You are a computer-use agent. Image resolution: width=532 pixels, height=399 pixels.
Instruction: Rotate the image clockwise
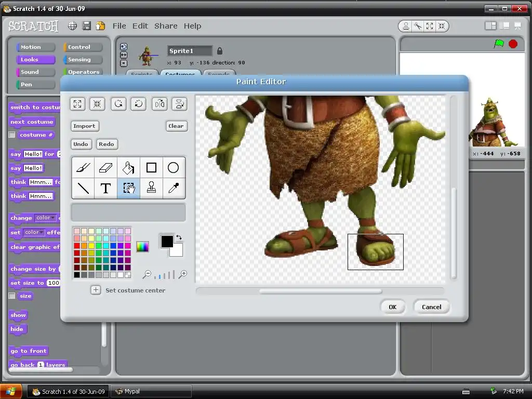(x=138, y=104)
